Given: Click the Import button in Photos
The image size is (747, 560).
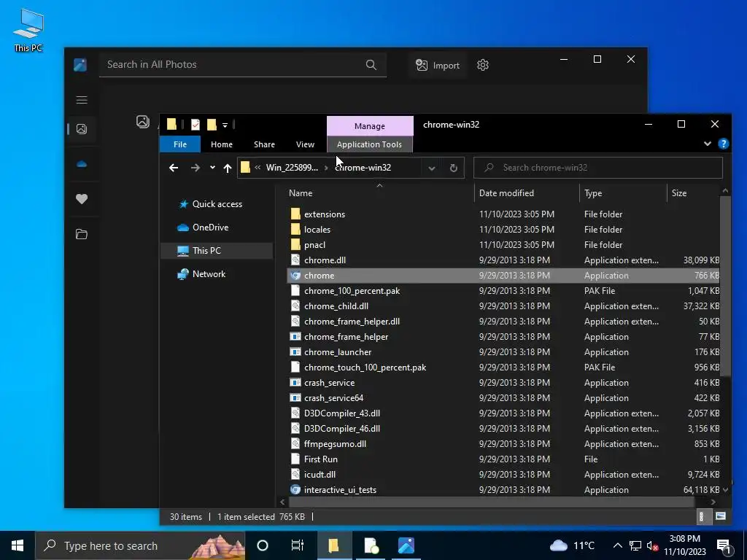Looking at the screenshot, I should [438, 65].
